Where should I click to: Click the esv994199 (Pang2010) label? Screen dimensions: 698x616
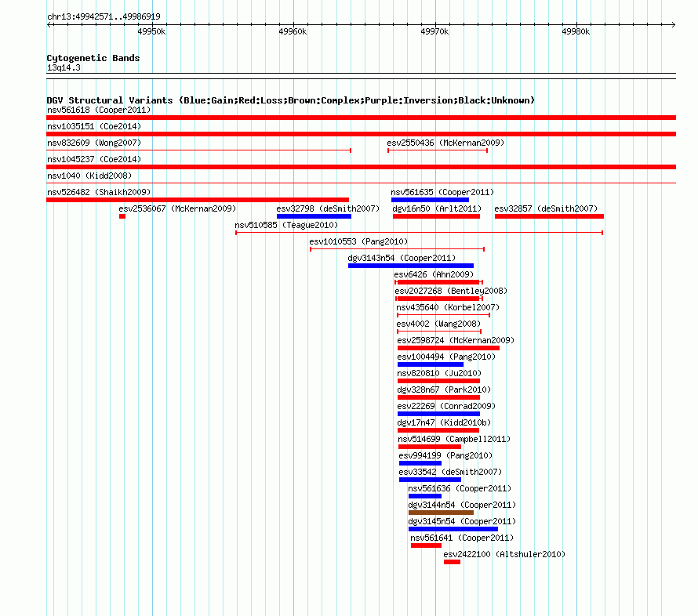(x=445, y=455)
